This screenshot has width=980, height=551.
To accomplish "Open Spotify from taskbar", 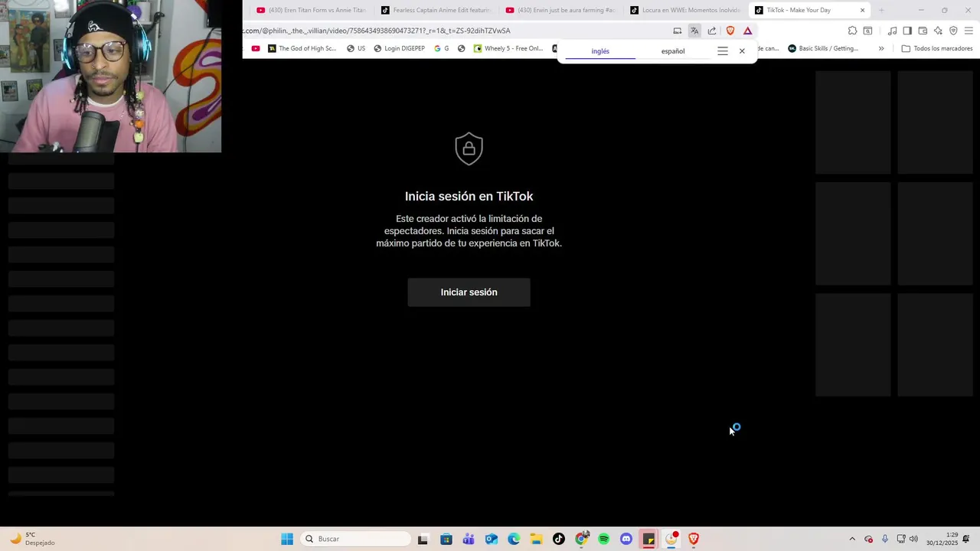I will point(604,539).
